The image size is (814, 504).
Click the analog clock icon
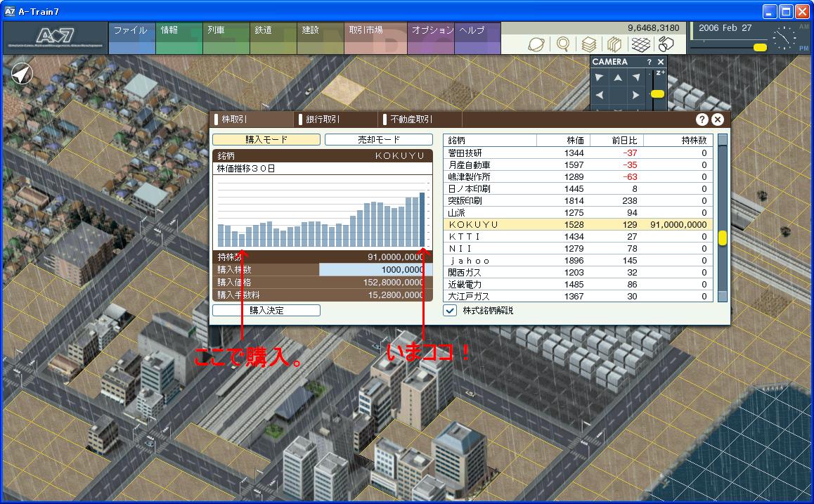click(x=784, y=38)
